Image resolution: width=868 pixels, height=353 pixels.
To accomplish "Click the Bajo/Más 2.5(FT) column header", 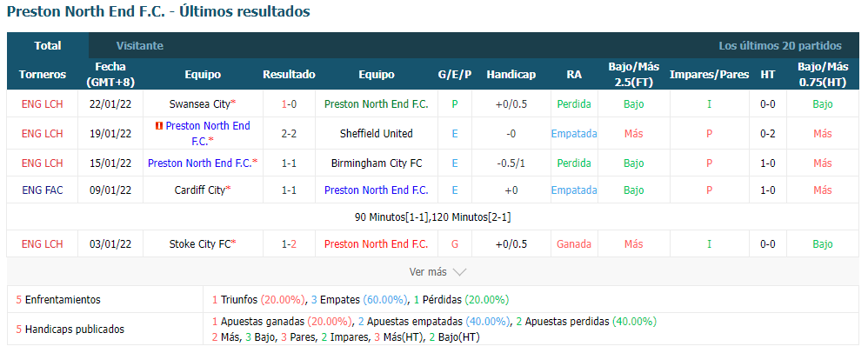I will pos(634,74).
